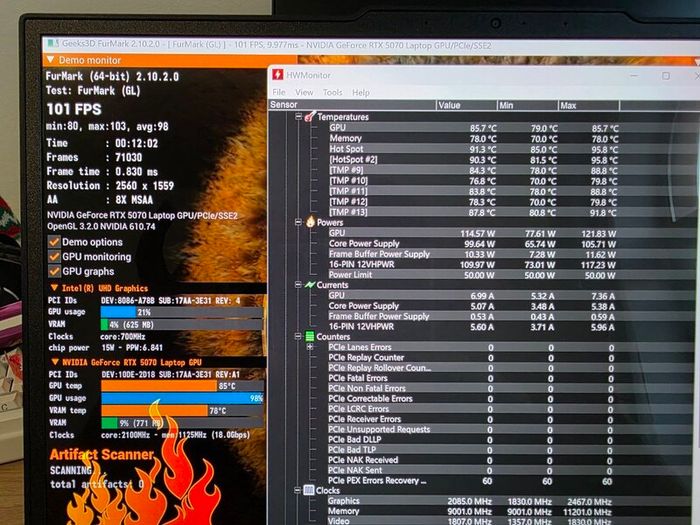The height and width of the screenshot is (525, 700).
Task: Select the Graphics clock row
Action: click(x=472, y=501)
